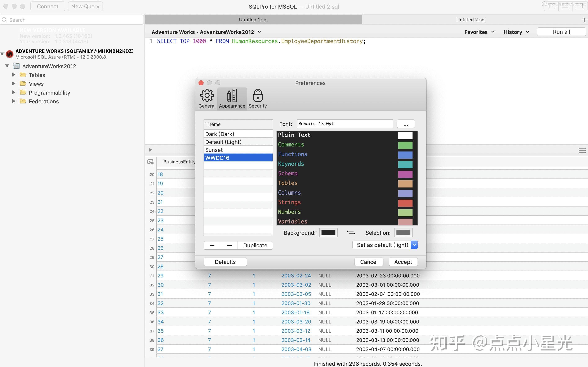Click the AdventureWorks2012 database icon
This screenshot has height=367, width=588.
point(16,66)
